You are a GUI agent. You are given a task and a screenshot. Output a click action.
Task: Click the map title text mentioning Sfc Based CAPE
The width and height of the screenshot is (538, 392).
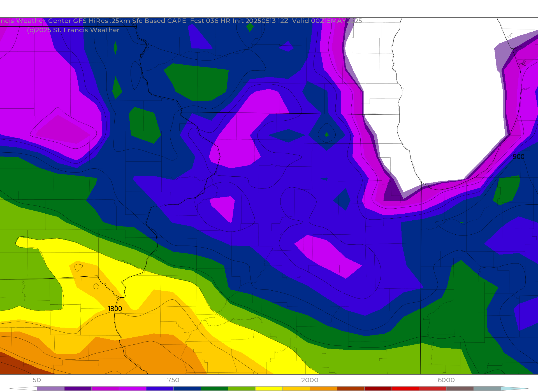tap(181, 21)
